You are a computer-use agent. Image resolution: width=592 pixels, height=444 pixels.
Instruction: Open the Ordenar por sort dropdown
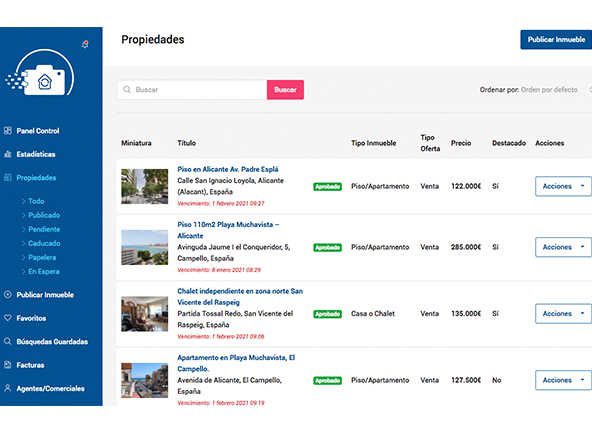549,90
